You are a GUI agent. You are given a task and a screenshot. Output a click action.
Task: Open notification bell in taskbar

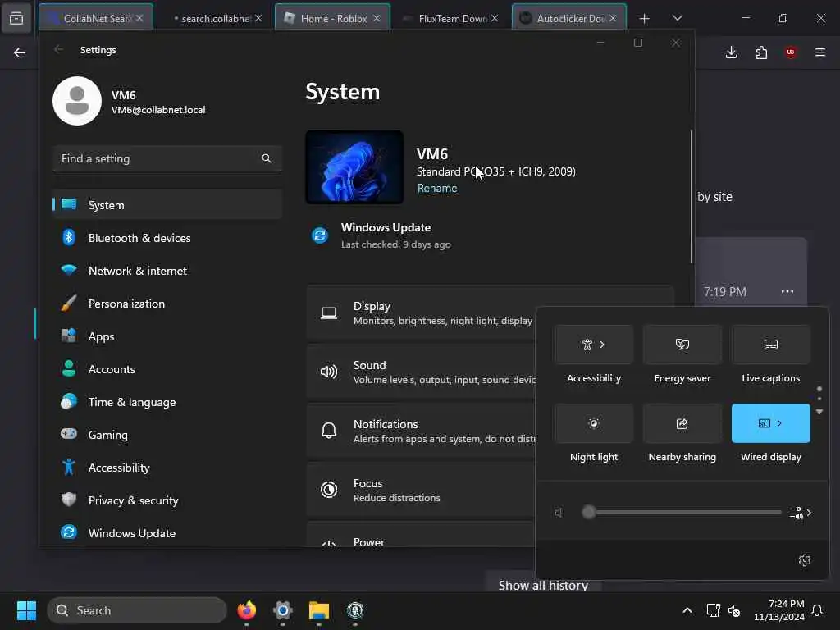[x=817, y=610]
